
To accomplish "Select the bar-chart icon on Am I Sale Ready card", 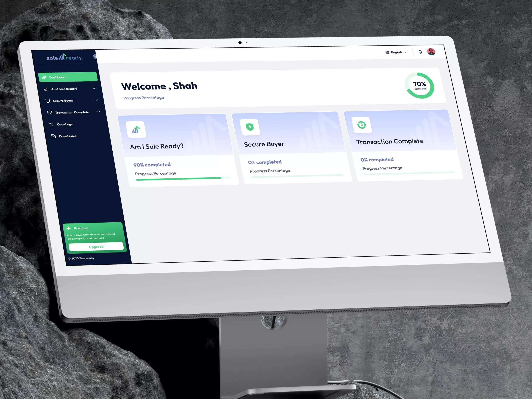I will (136, 129).
